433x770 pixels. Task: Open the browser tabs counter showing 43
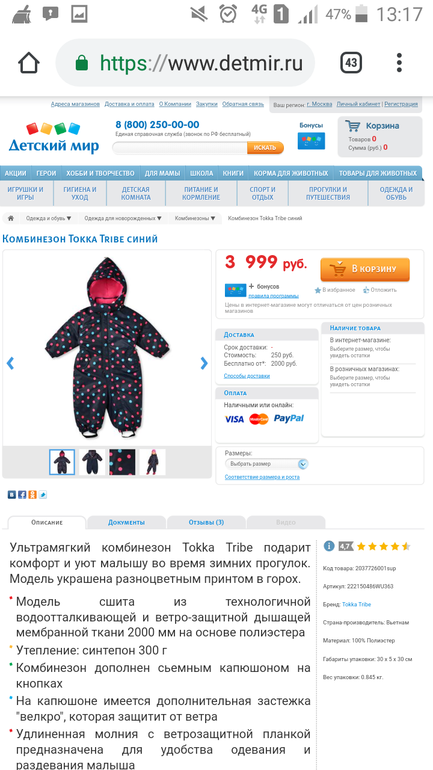[351, 63]
